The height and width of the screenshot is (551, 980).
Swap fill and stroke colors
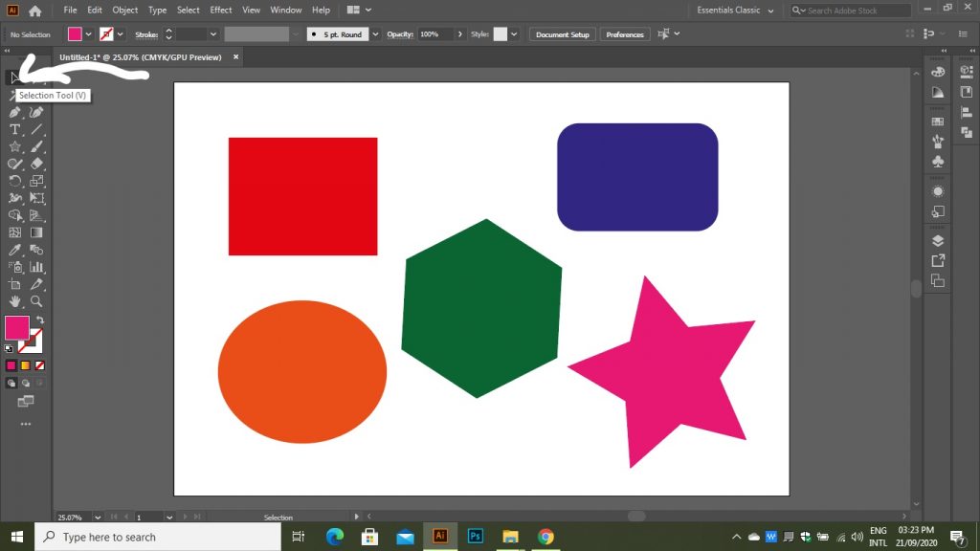pos(40,320)
